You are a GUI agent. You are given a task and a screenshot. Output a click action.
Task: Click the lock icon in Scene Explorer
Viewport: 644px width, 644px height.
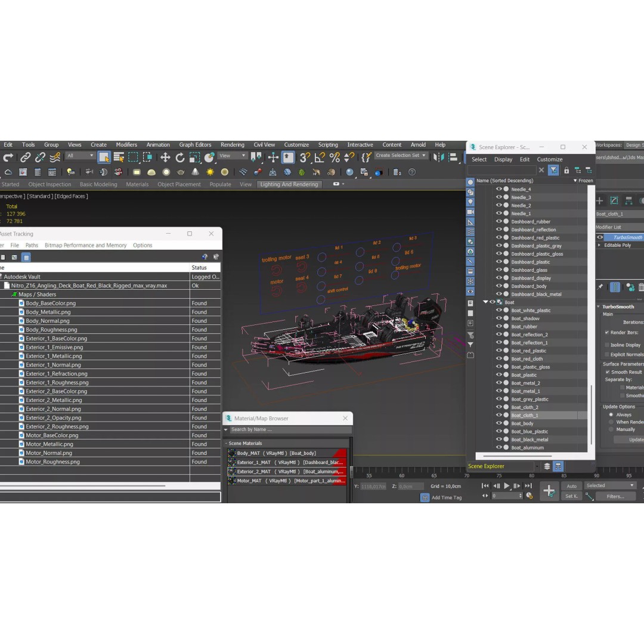(566, 170)
